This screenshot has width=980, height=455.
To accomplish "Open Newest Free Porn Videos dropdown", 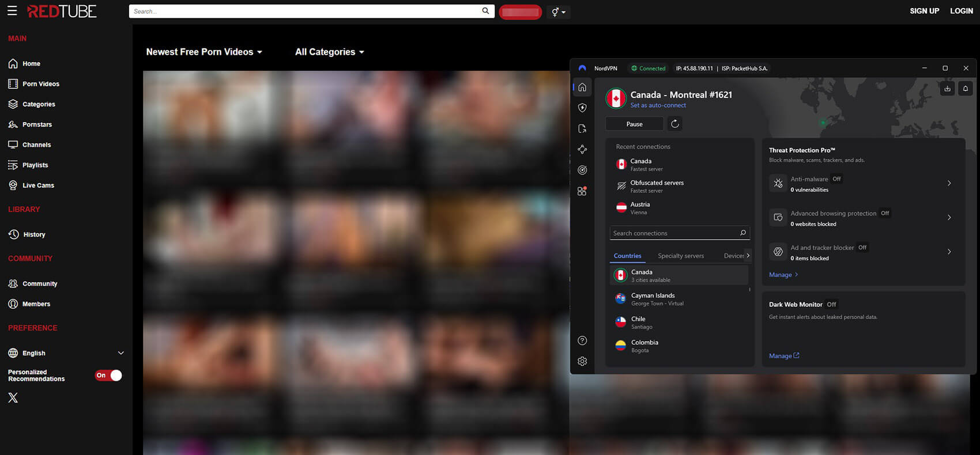I will 204,52.
